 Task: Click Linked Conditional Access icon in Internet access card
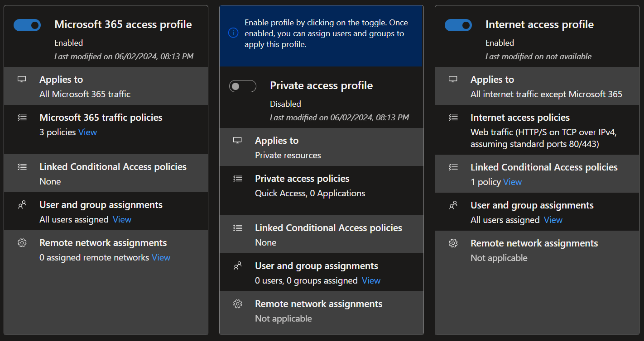coord(453,167)
